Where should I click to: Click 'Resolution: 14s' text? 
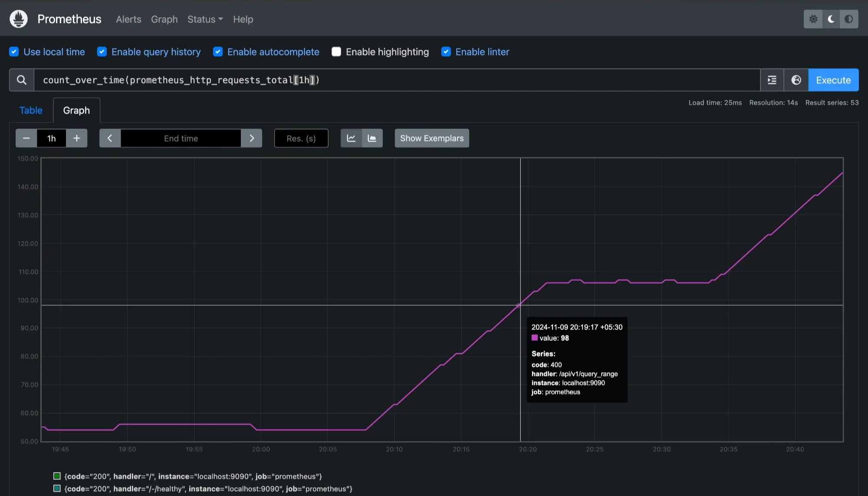(x=773, y=103)
